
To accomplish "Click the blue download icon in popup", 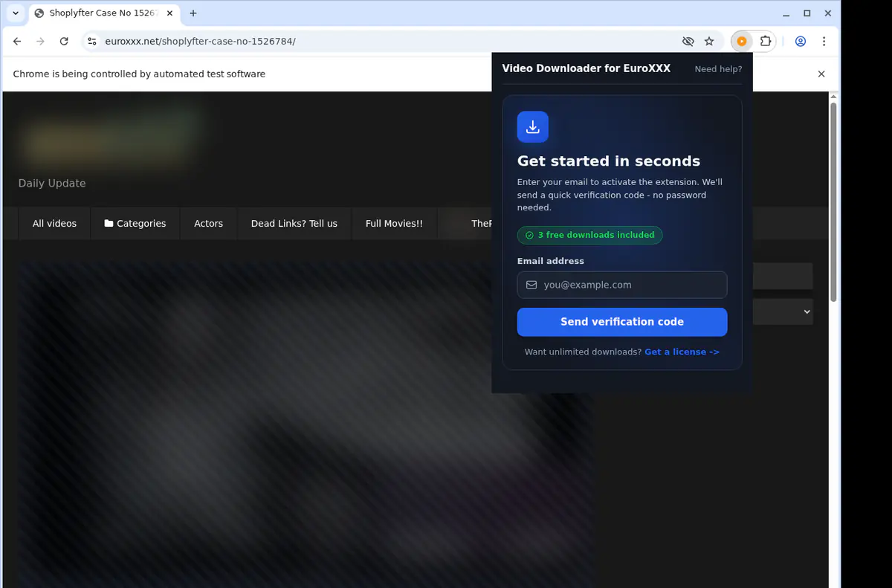I will (x=532, y=127).
